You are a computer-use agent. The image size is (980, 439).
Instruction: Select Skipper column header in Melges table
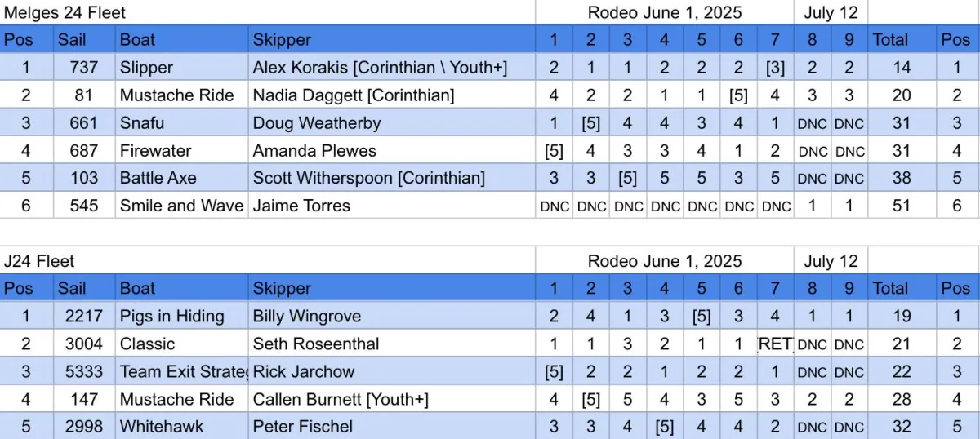click(x=282, y=39)
